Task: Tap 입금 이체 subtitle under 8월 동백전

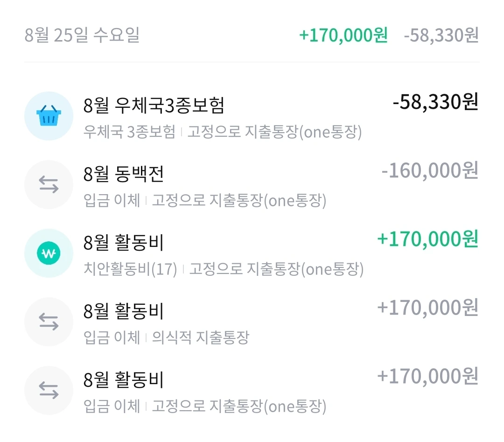Action: click(x=112, y=201)
